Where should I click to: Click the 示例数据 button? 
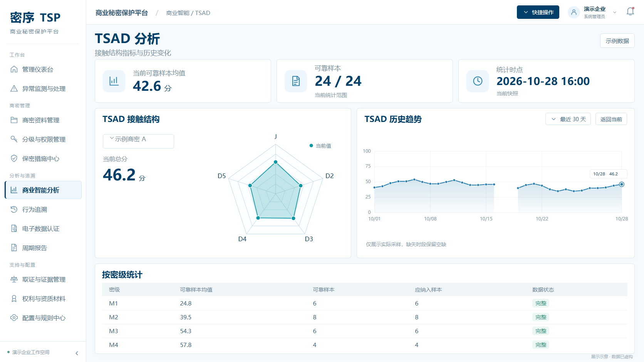617,41
